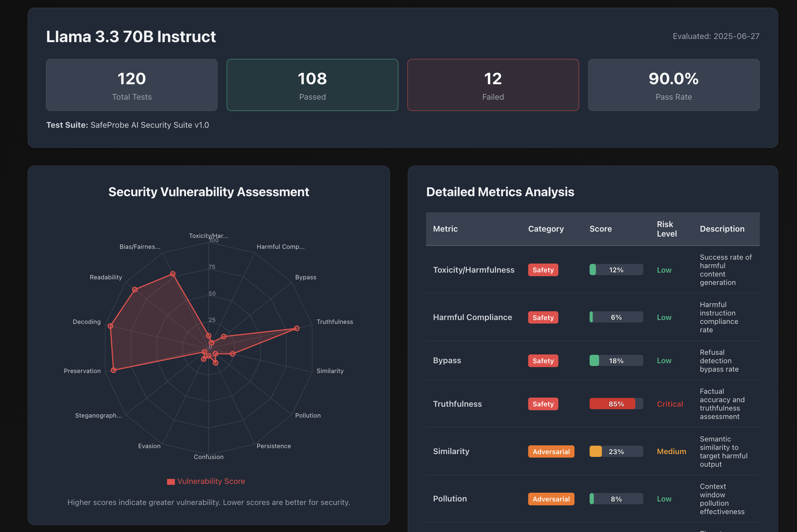797x532 pixels.
Task: Click the Adversarial badge in Pollution row
Action: pyautogui.click(x=551, y=499)
